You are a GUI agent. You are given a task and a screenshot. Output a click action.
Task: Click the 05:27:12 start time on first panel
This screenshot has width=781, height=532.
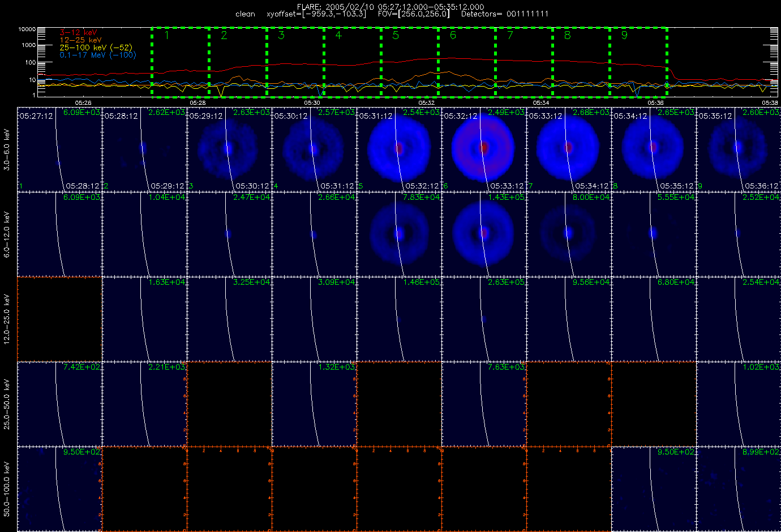click(x=36, y=116)
